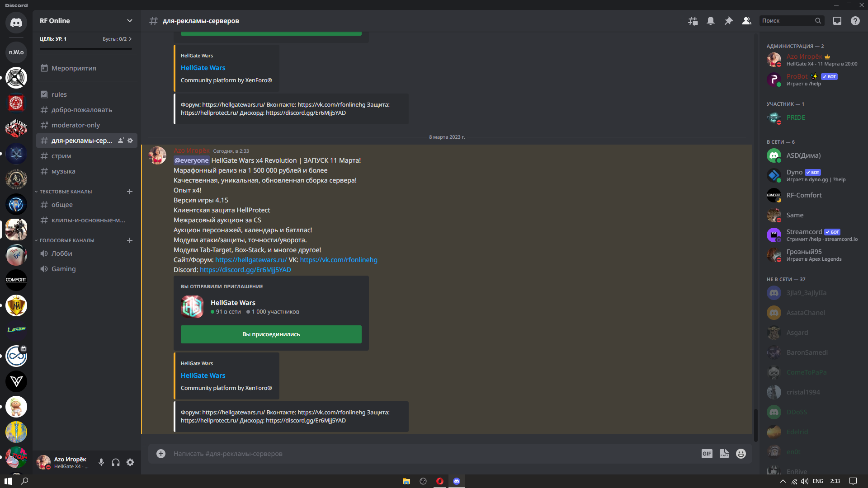Open the emoji picker smiley

coord(741,454)
